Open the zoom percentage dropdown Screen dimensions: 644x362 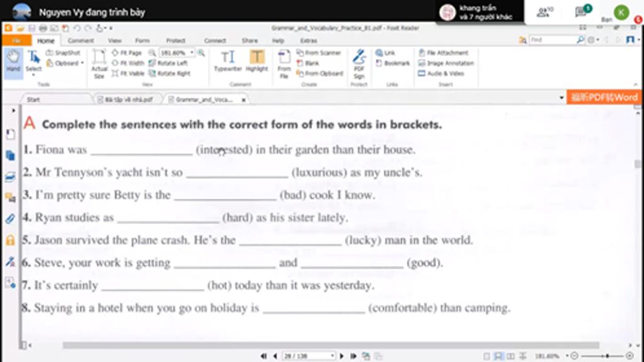point(192,53)
